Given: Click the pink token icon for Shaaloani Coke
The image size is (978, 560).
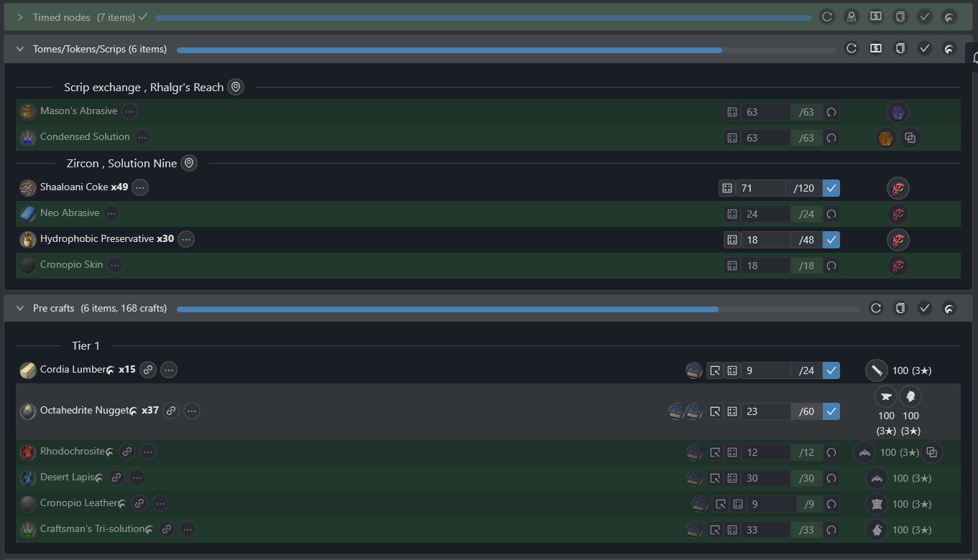Looking at the screenshot, I should (x=898, y=188).
